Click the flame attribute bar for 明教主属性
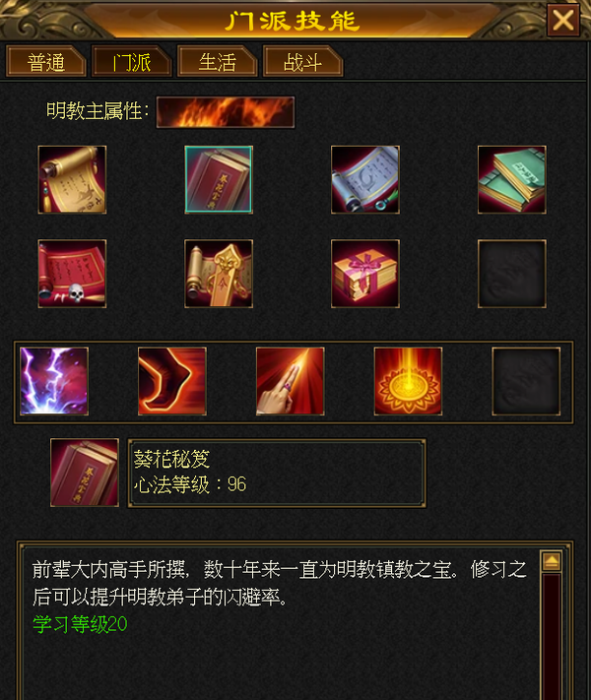This screenshot has height=700, width=591. pyautogui.click(x=226, y=112)
